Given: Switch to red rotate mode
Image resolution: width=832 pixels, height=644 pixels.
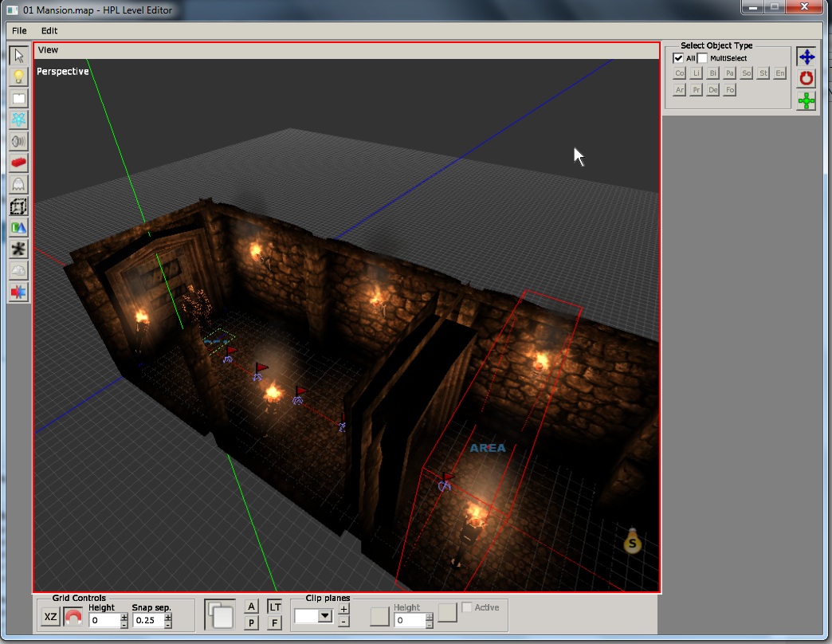Looking at the screenshot, I should [x=806, y=78].
